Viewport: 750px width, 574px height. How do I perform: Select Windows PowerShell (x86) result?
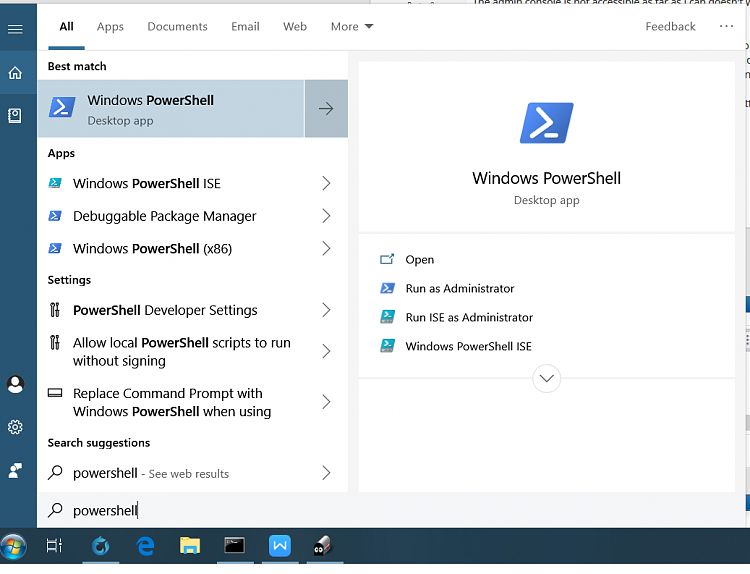tap(192, 248)
